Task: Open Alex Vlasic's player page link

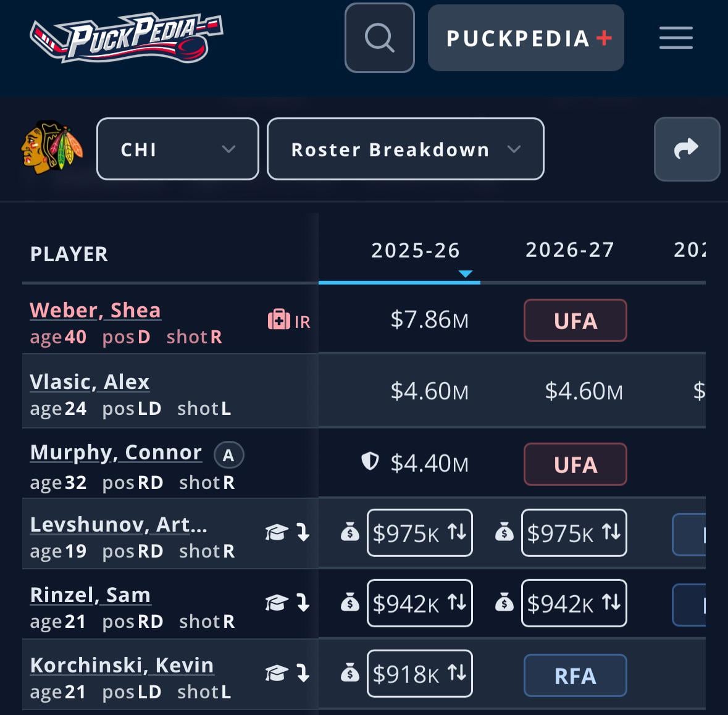Action: (x=90, y=382)
